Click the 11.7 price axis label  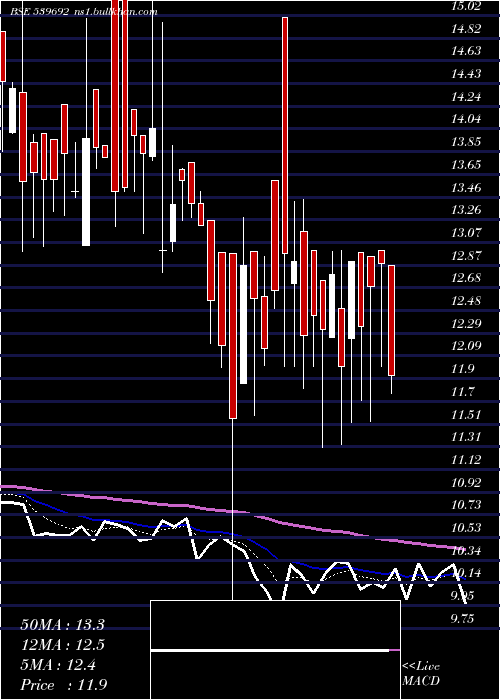(x=462, y=392)
